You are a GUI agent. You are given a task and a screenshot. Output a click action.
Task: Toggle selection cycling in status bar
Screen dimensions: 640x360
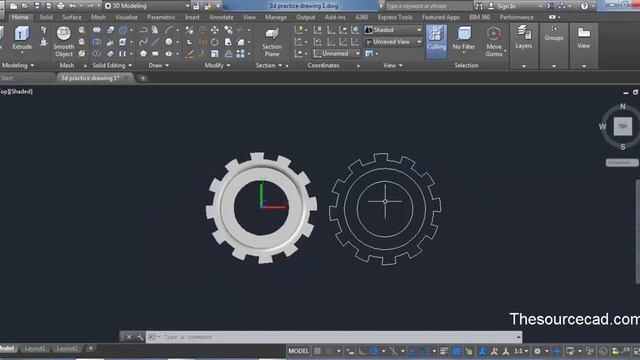pyautogui.click(x=469, y=351)
